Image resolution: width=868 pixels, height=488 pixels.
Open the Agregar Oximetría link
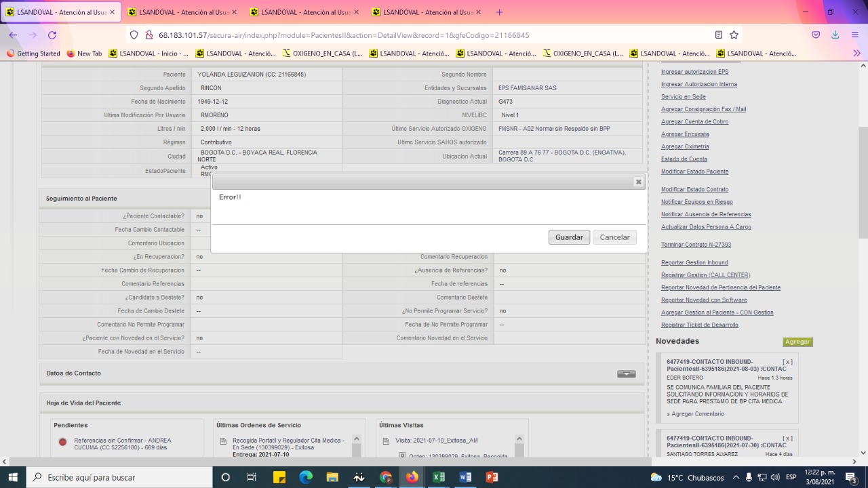pos(685,146)
